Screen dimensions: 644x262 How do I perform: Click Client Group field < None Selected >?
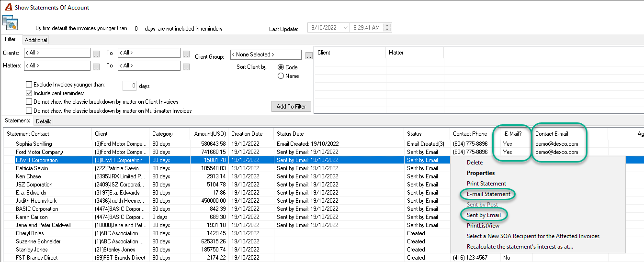pos(266,55)
